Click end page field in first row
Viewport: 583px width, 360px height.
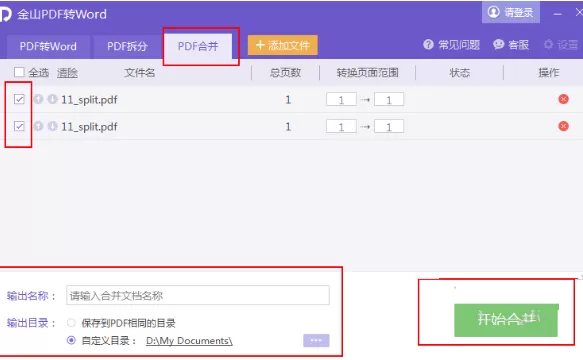click(389, 99)
